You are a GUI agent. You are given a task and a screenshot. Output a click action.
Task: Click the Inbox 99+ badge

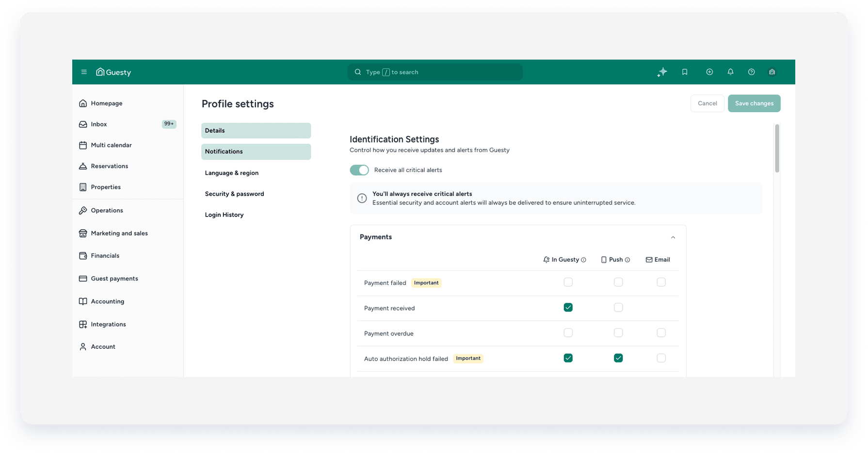pyautogui.click(x=169, y=124)
